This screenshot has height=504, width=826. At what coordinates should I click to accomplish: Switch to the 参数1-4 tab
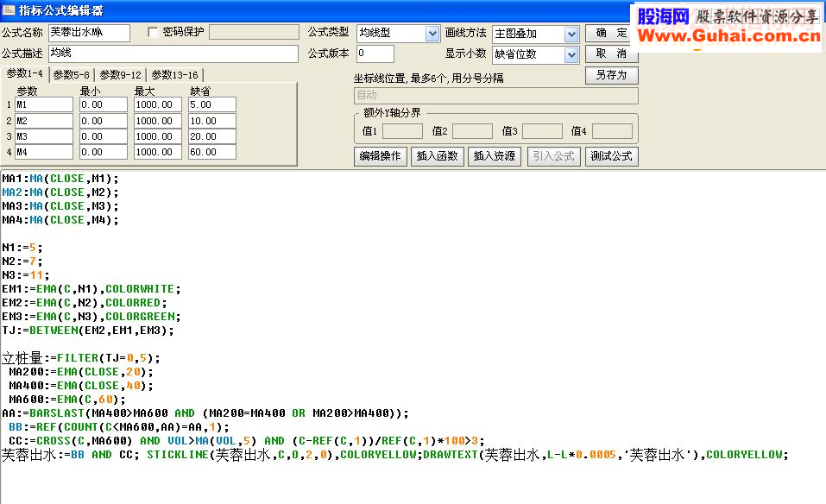25,73
